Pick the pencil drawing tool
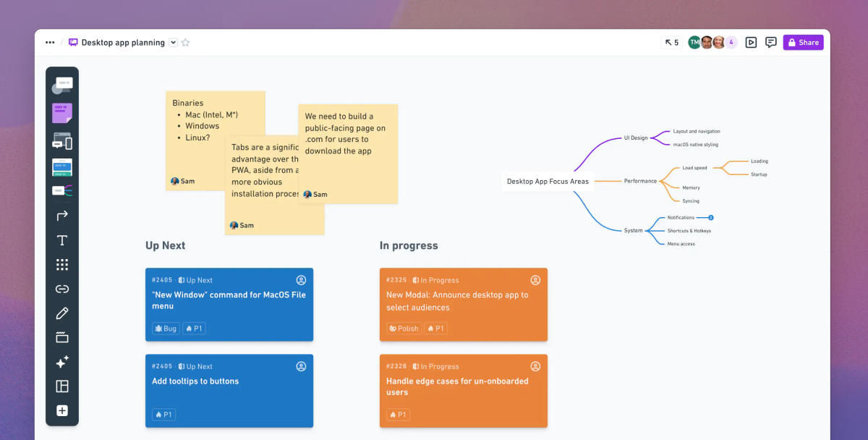The width and height of the screenshot is (868, 440). 62,313
